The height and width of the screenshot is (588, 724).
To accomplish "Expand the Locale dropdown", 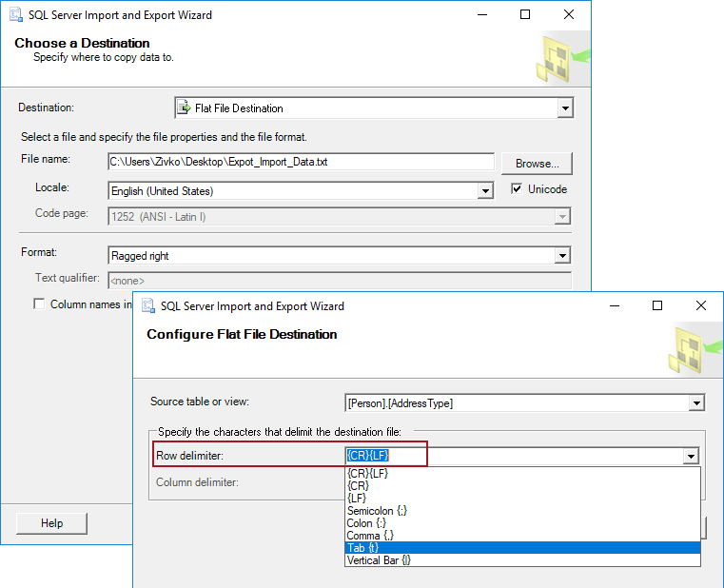I will pyautogui.click(x=485, y=190).
